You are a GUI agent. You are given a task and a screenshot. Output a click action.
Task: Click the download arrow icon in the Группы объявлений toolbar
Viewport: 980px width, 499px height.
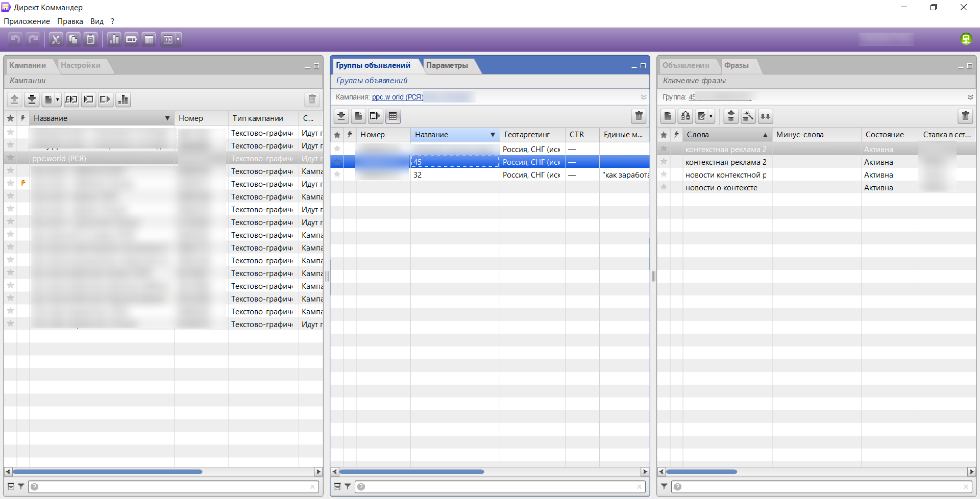pyautogui.click(x=341, y=116)
